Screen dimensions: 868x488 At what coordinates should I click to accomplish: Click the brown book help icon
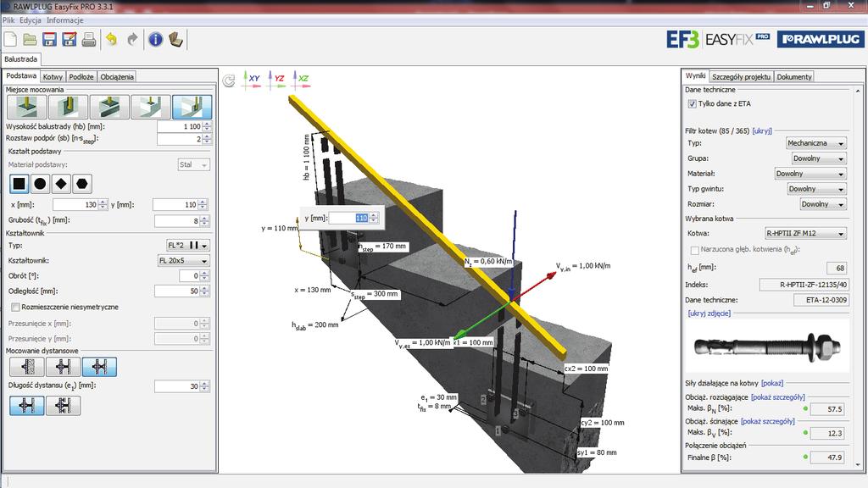pyautogui.click(x=176, y=39)
